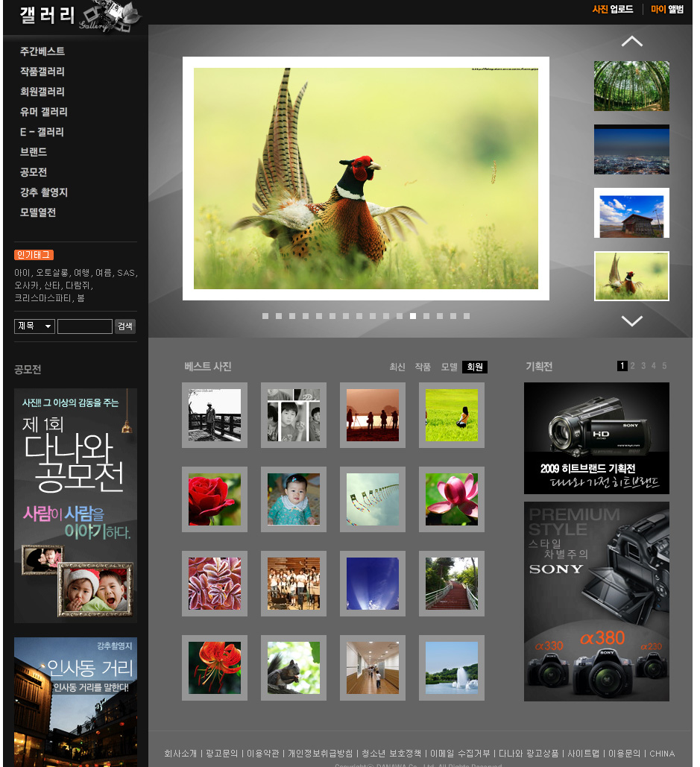Select the night city skyline thumbnail

tap(631, 150)
